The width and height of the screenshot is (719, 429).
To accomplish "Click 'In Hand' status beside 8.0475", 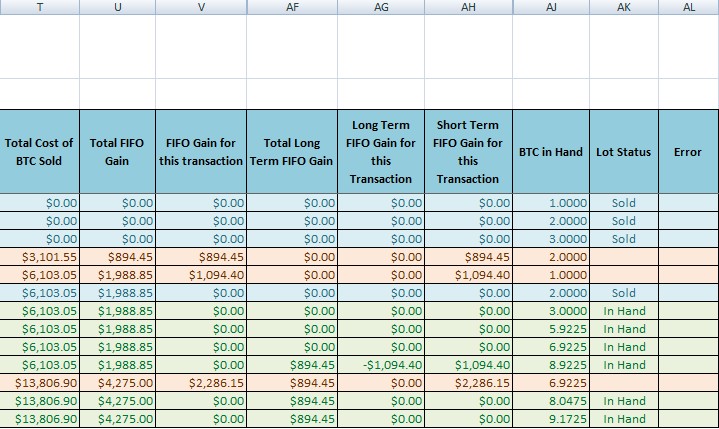I will [624, 401].
